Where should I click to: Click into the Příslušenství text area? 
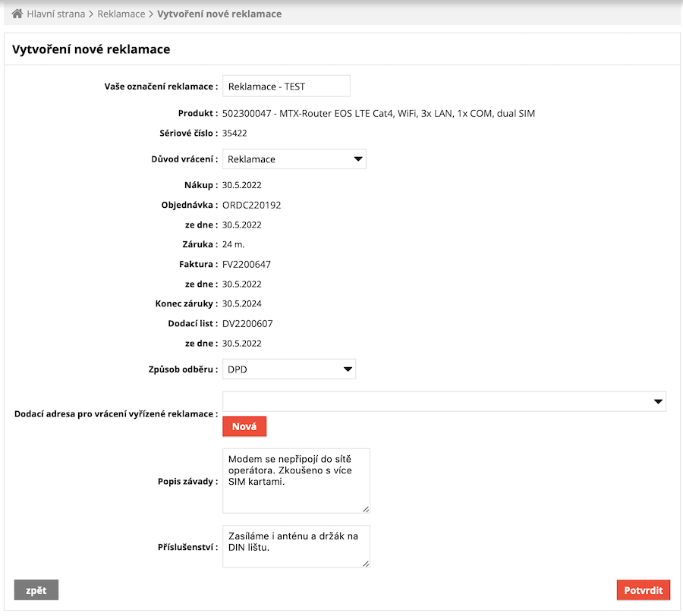(x=295, y=546)
